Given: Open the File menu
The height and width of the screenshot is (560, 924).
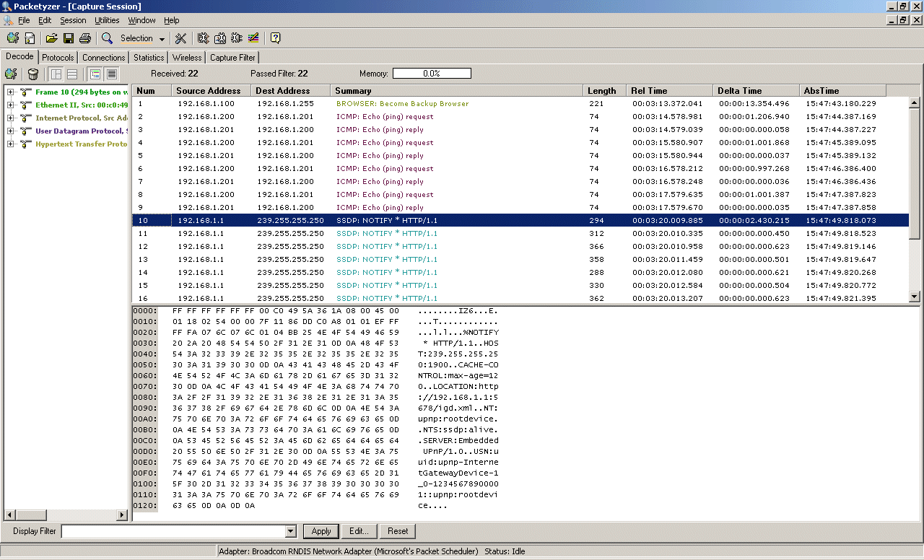Looking at the screenshot, I should pyautogui.click(x=24, y=20).
